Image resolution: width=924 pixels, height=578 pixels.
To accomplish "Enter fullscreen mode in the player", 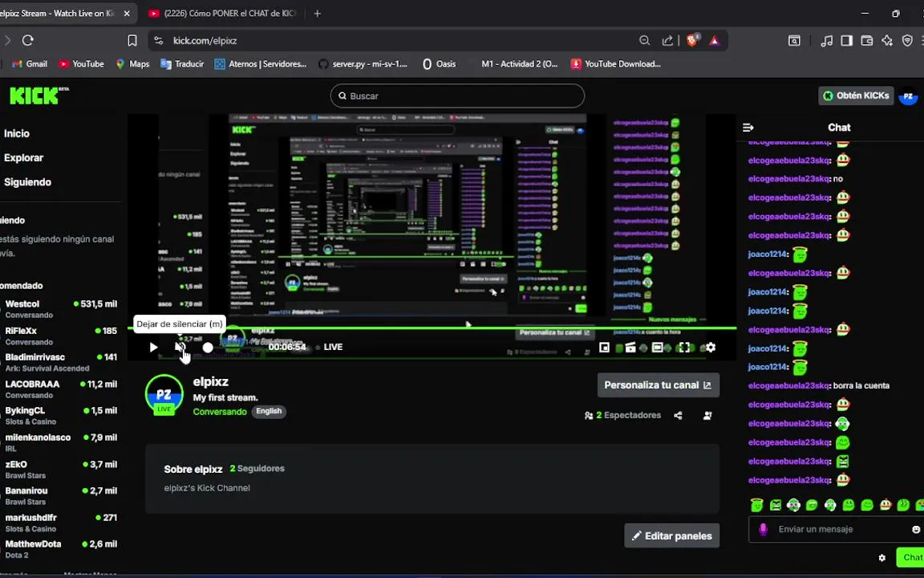I will (x=683, y=348).
